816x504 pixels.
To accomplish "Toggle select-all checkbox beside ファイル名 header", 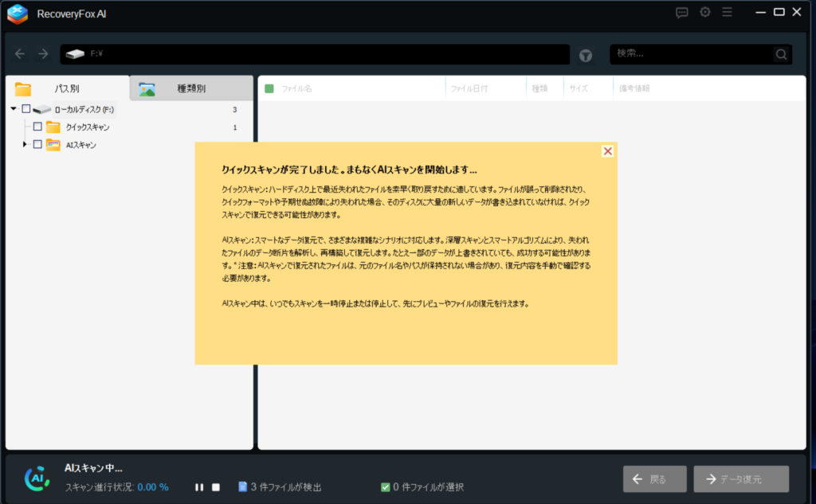I will (x=269, y=88).
